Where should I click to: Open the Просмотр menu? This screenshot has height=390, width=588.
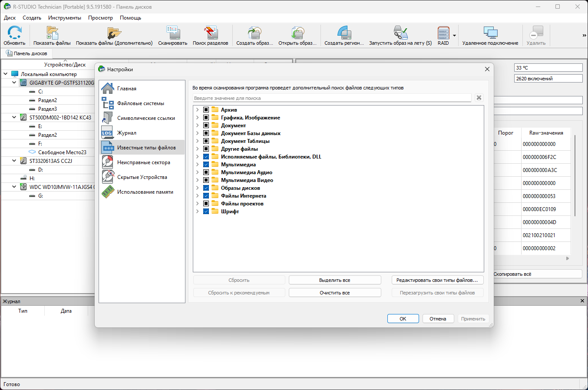[x=100, y=18]
